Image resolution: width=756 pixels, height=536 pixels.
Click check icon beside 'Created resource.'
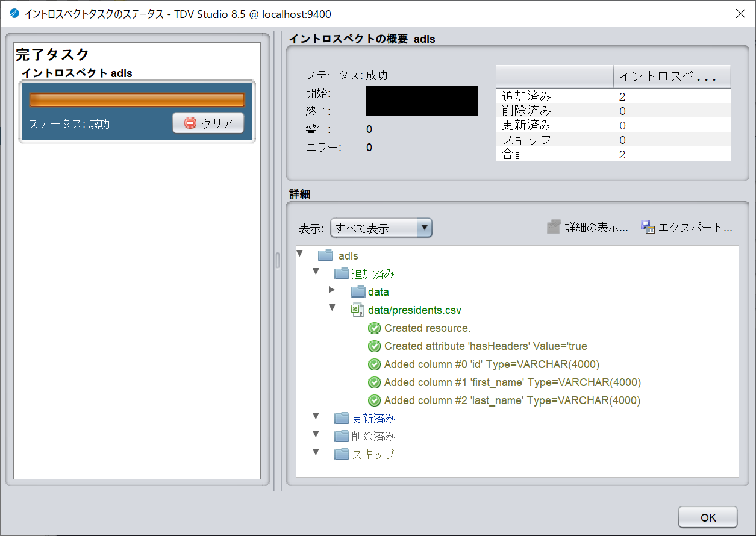pyautogui.click(x=375, y=328)
